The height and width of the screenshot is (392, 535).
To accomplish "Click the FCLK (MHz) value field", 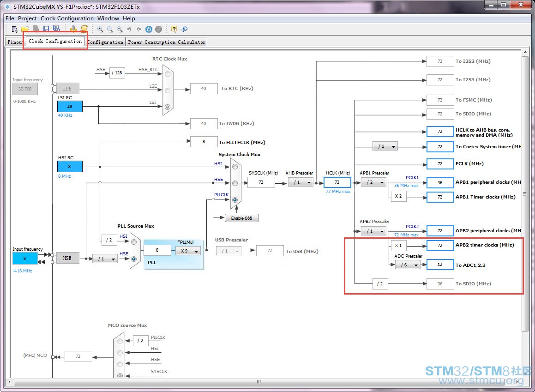I will click(440, 164).
